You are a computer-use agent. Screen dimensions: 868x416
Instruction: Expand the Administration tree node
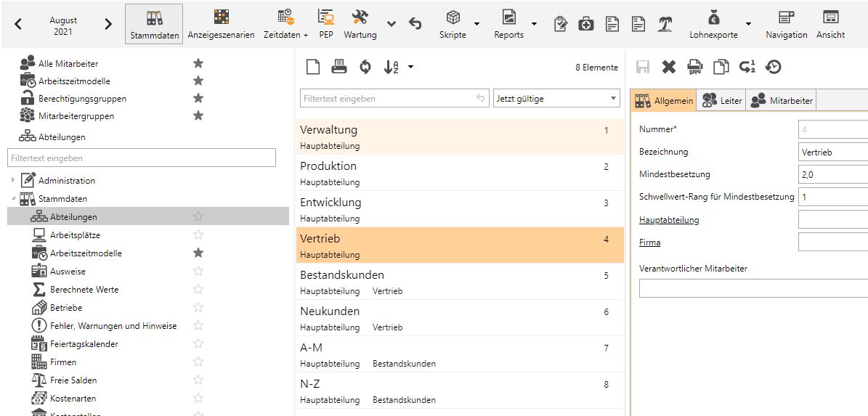tap(12, 180)
